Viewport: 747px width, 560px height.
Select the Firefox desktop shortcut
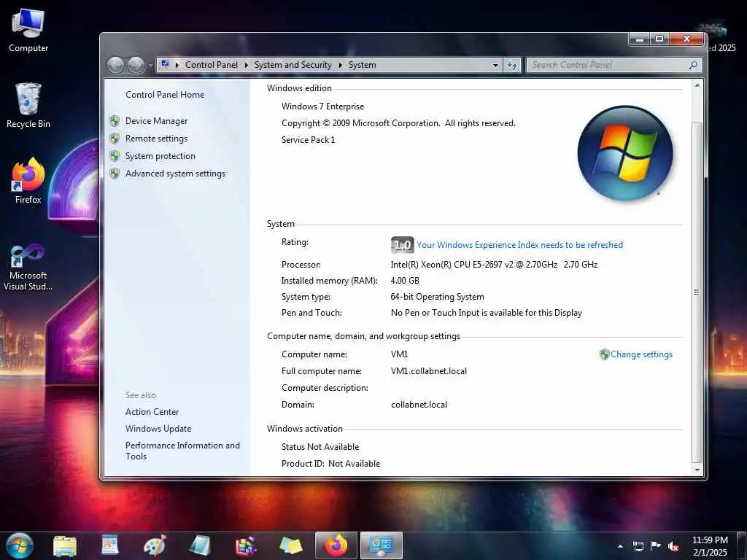click(x=28, y=182)
